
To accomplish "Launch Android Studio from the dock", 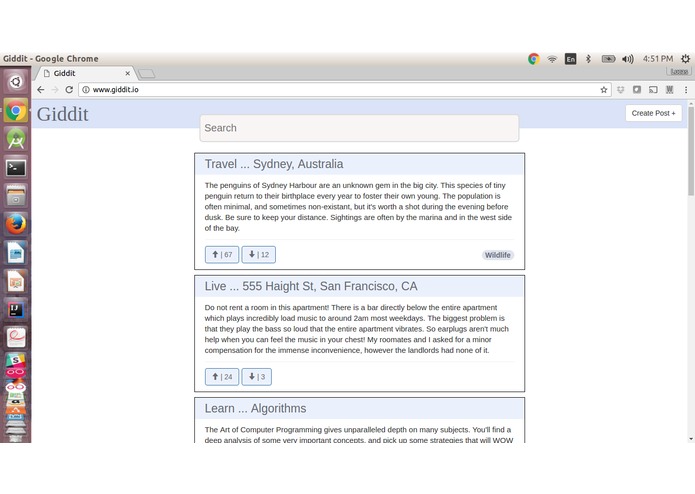I will click(x=16, y=139).
